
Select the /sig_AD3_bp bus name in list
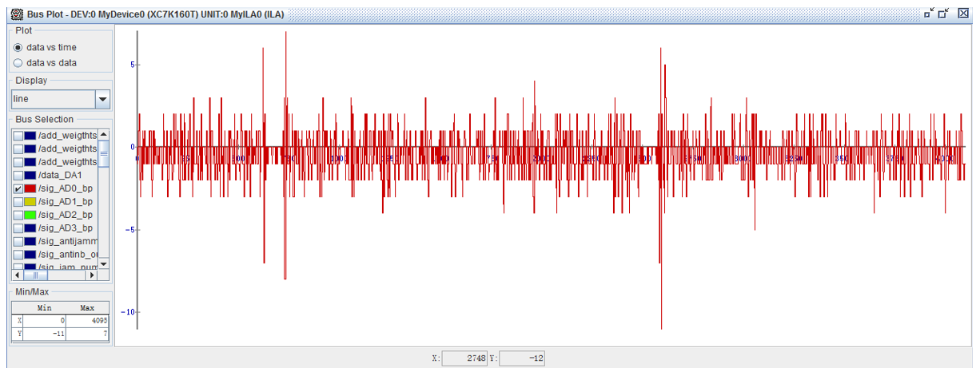point(65,228)
